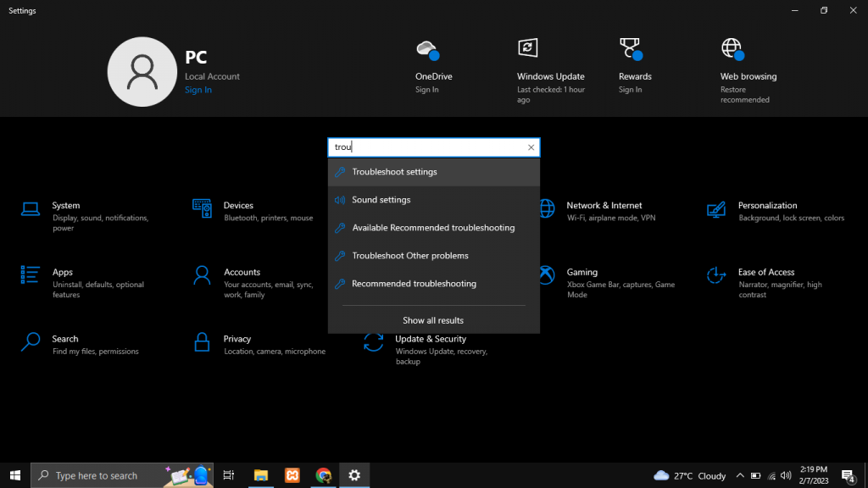
Task: Open the Accounts category label
Action: click(x=242, y=272)
